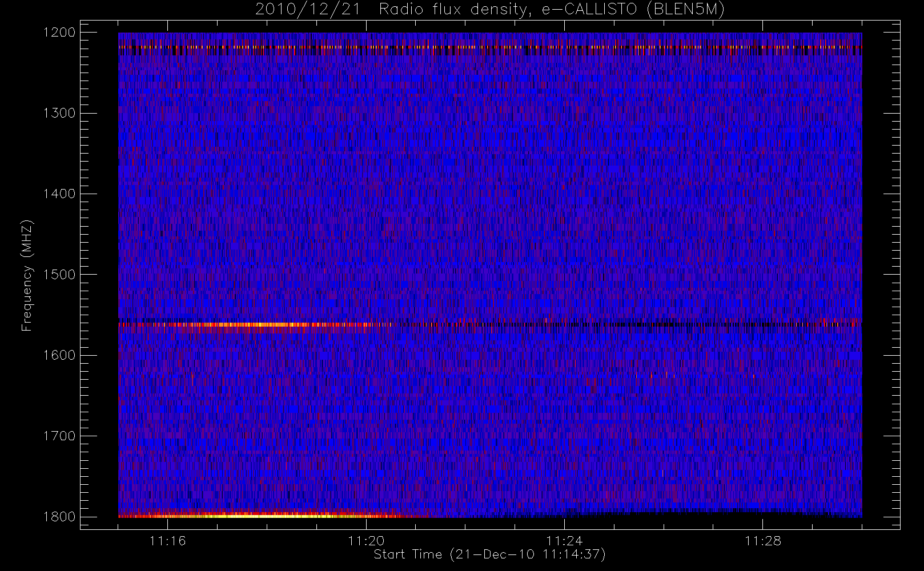Viewport: 924px width, 571px height.
Task: Click the dotted interference line near 1220 MHz
Action: tap(490, 47)
